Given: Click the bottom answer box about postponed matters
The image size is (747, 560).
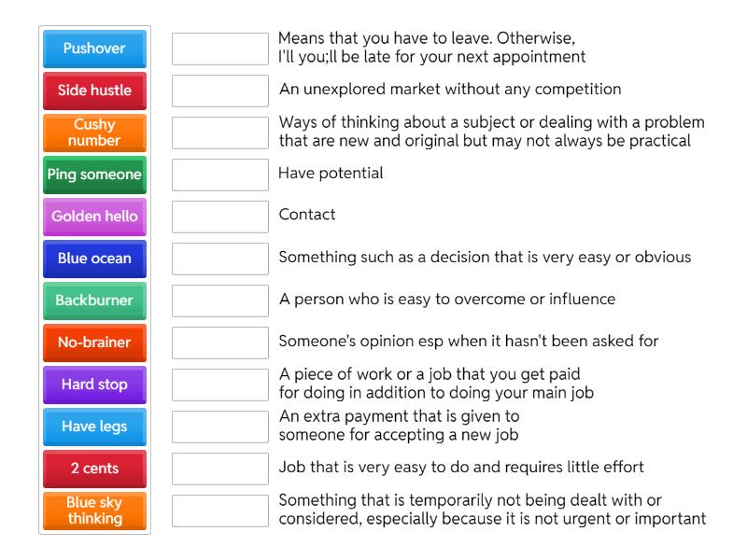Looking at the screenshot, I should click(x=219, y=511).
